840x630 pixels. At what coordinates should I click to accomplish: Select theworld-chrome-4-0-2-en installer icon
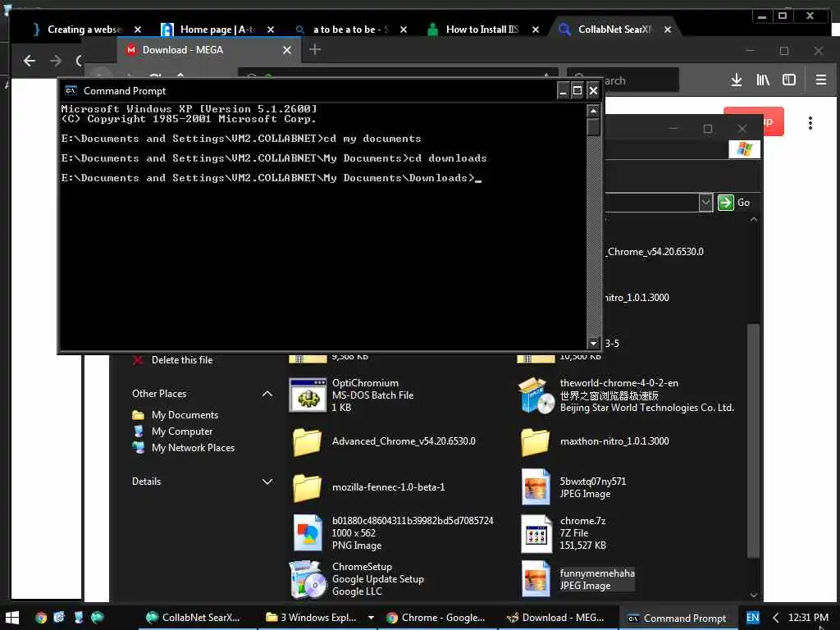[536, 395]
